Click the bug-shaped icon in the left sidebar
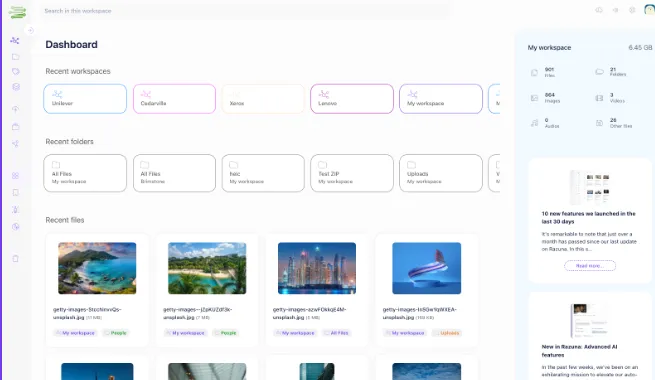The height and width of the screenshot is (380, 655). (x=15, y=210)
